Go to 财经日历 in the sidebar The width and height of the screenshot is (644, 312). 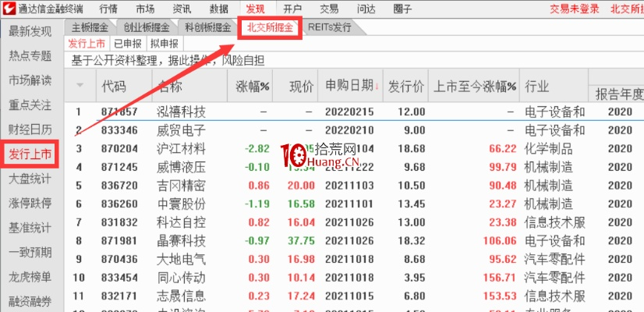click(30, 129)
